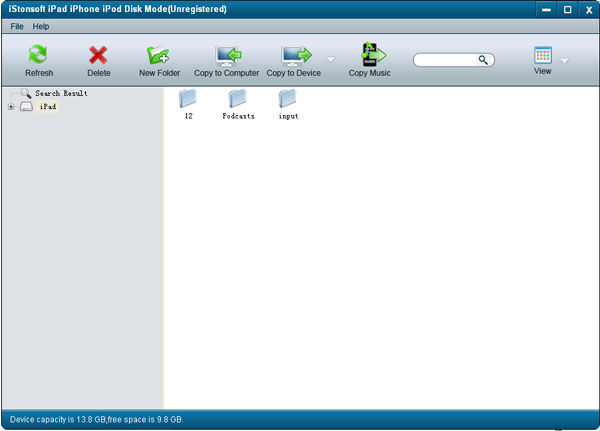Click the View grid icon
This screenshot has height=431, width=600.
[543, 55]
